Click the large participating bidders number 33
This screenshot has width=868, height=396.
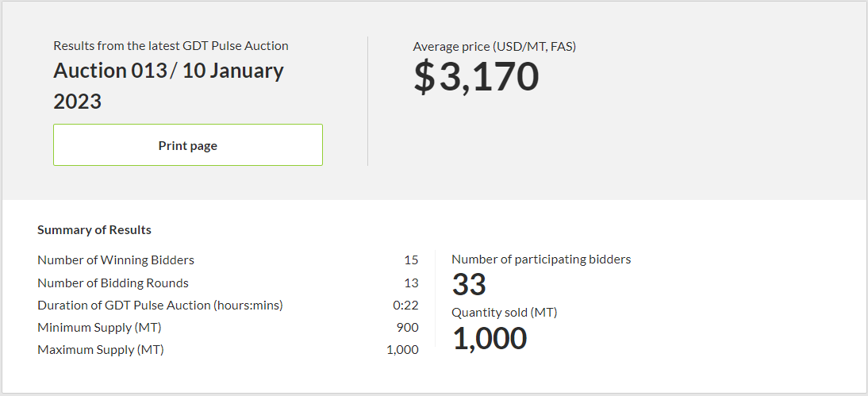tap(469, 284)
